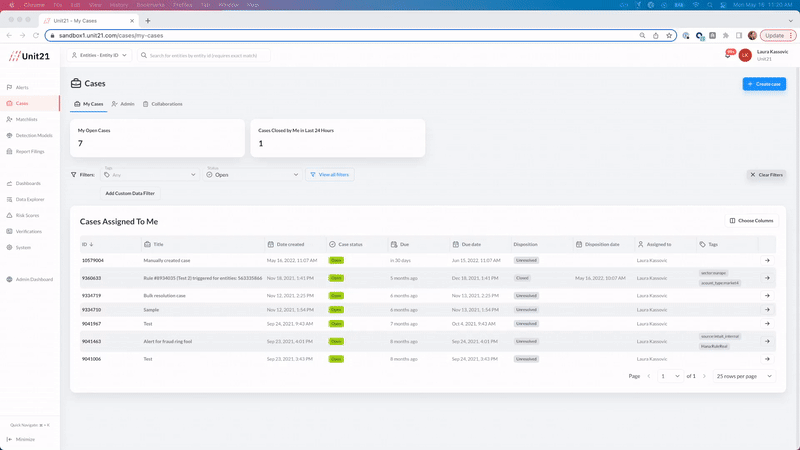Screen dimensions: 800x450
Task: Click case ID 9360633
Action: pyautogui.click(x=91, y=278)
